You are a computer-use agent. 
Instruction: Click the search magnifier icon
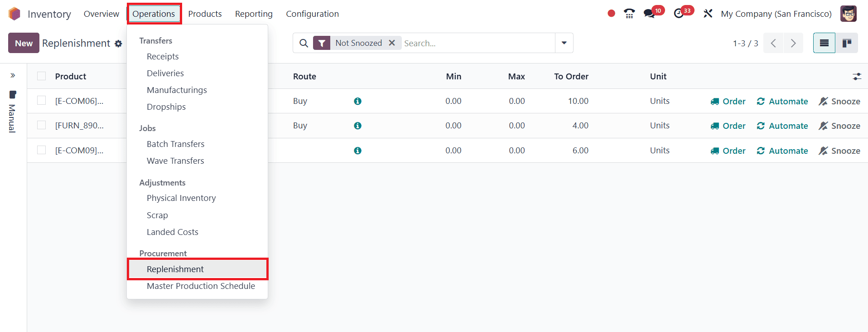point(304,43)
